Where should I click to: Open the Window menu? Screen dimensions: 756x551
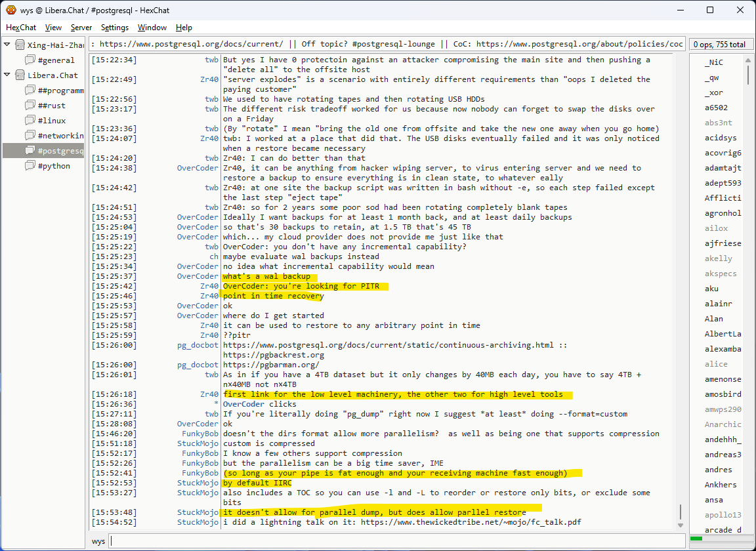coord(152,28)
